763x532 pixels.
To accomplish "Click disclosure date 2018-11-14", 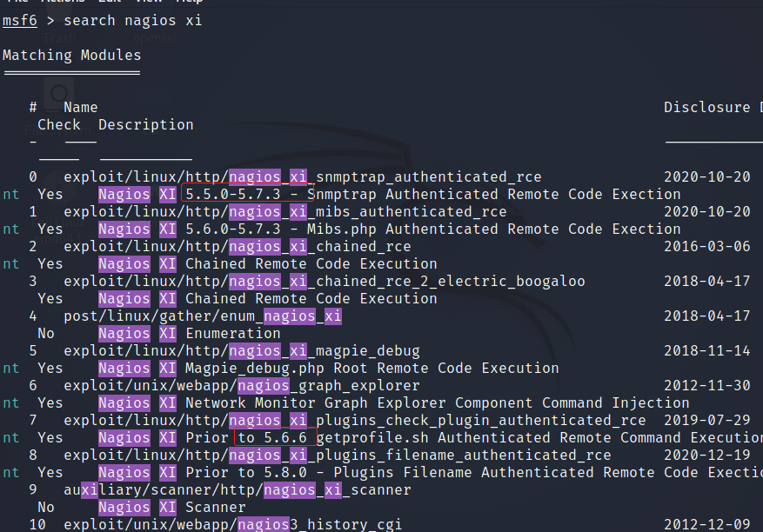I will [707, 350].
